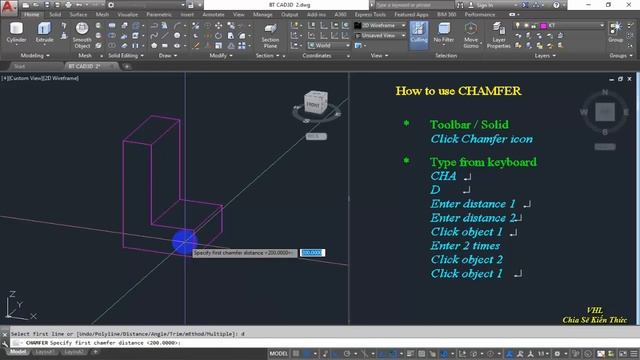The width and height of the screenshot is (640, 360).
Task: Switch to the Visualize ribbon tab
Action: (x=127, y=15)
